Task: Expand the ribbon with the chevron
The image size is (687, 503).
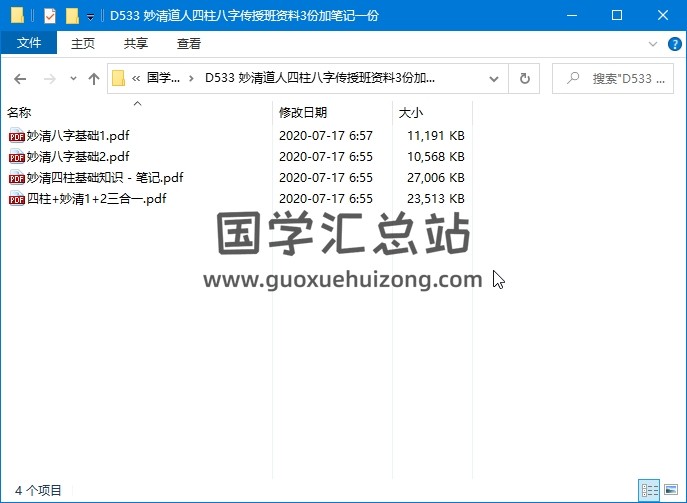Action: [x=653, y=44]
